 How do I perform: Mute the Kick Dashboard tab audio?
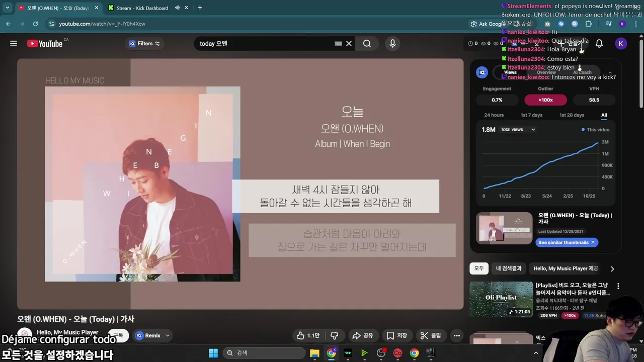[x=177, y=8]
